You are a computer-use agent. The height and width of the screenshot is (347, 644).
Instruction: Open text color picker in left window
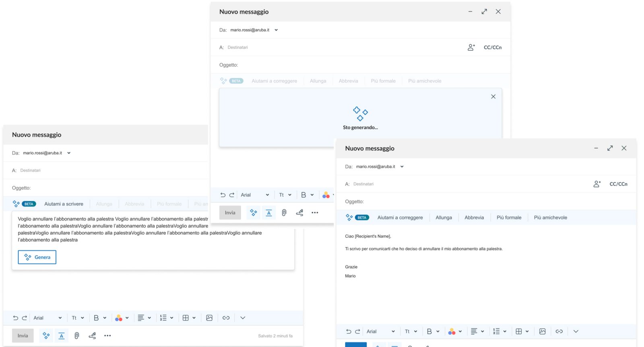click(122, 318)
